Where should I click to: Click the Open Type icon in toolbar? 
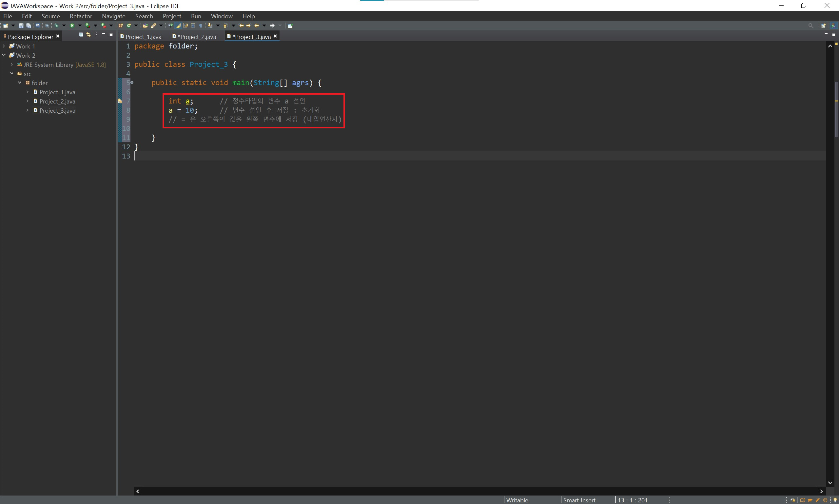coord(146,26)
